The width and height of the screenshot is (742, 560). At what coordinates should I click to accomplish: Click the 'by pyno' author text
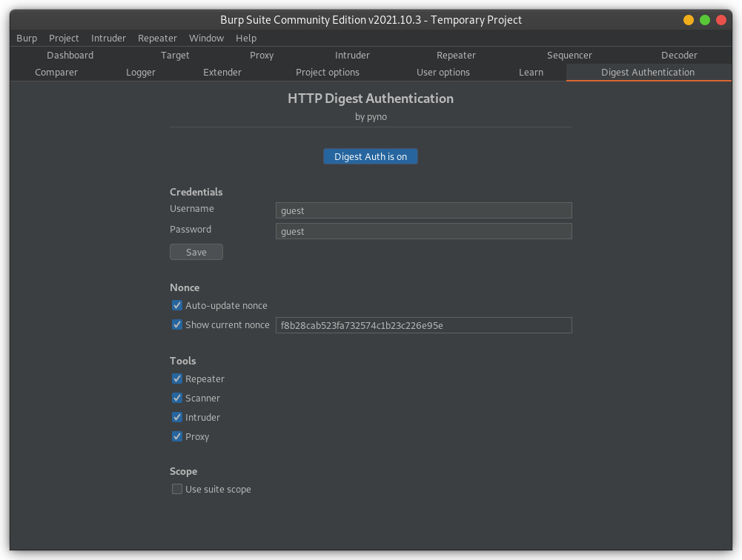point(371,117)
